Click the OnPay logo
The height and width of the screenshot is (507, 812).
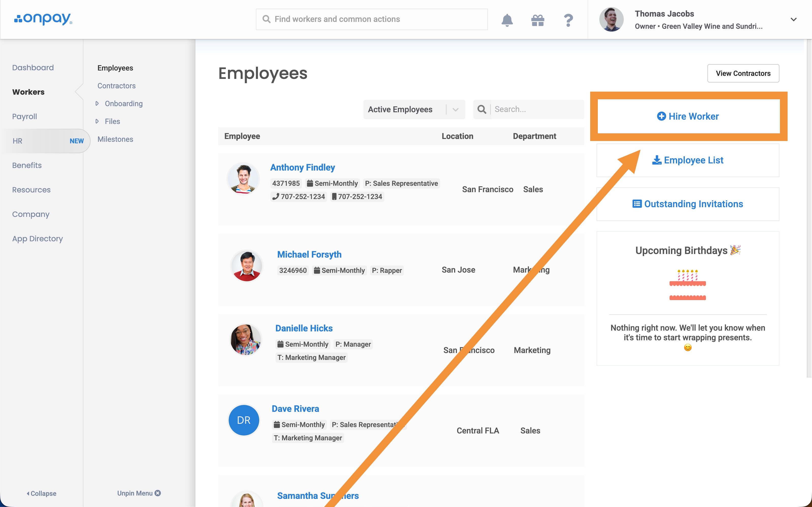tap(43, 19)
